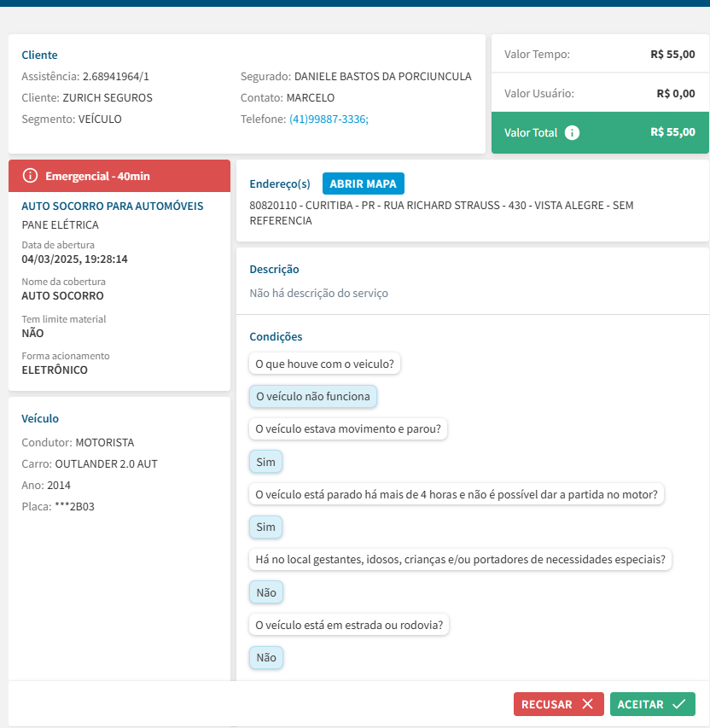The image size is (710, 728).
Task: Click the AUTO SOCORRO PARA AUTOMÓVEIS heading
Action: pyautogui.click(x=113, y=207)
